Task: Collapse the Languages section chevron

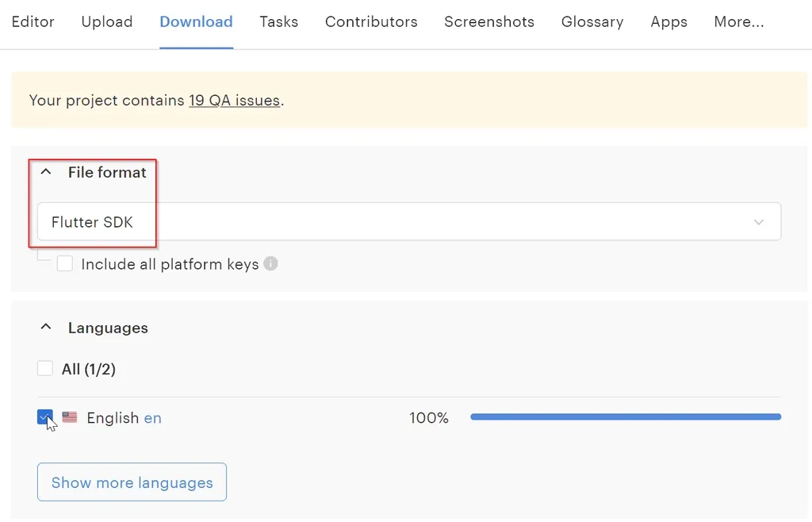Action: tap(46, 327)
